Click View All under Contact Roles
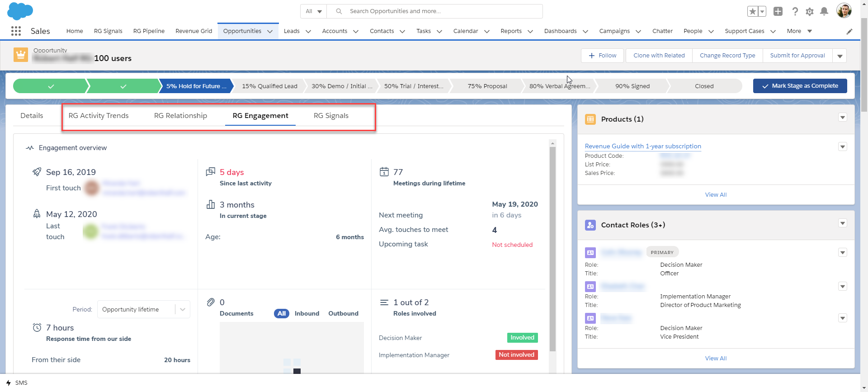 tap(716, 359)
